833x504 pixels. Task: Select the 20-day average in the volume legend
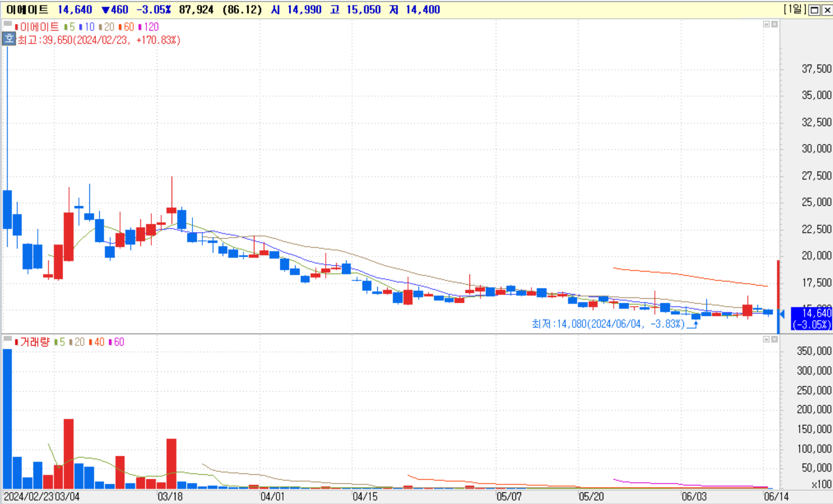click(x=77, y=342)
